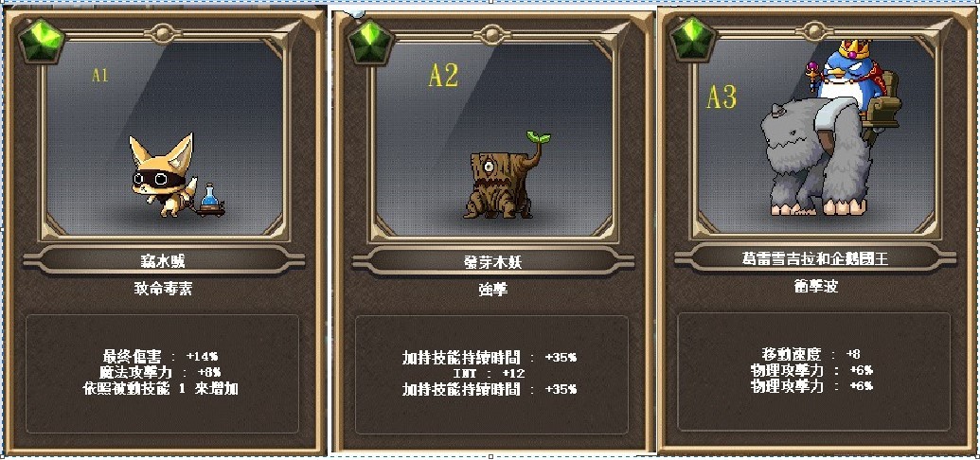
Task: Click the 致命毒素 skill name
Action: pyautogui.click(x=163, y=289)
